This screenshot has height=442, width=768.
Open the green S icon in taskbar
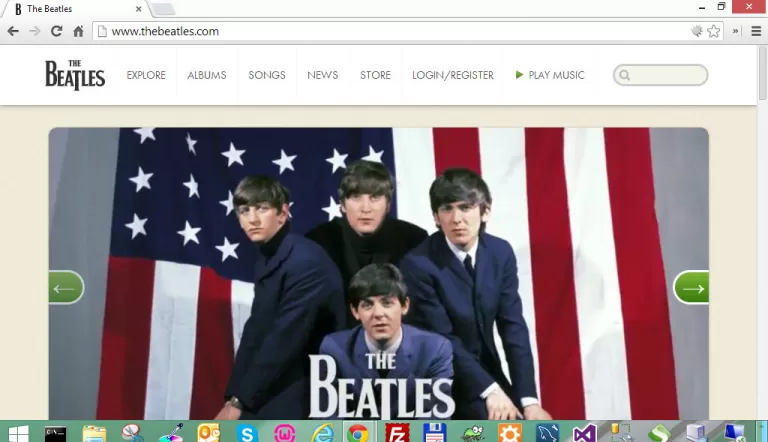pos(659,433)
